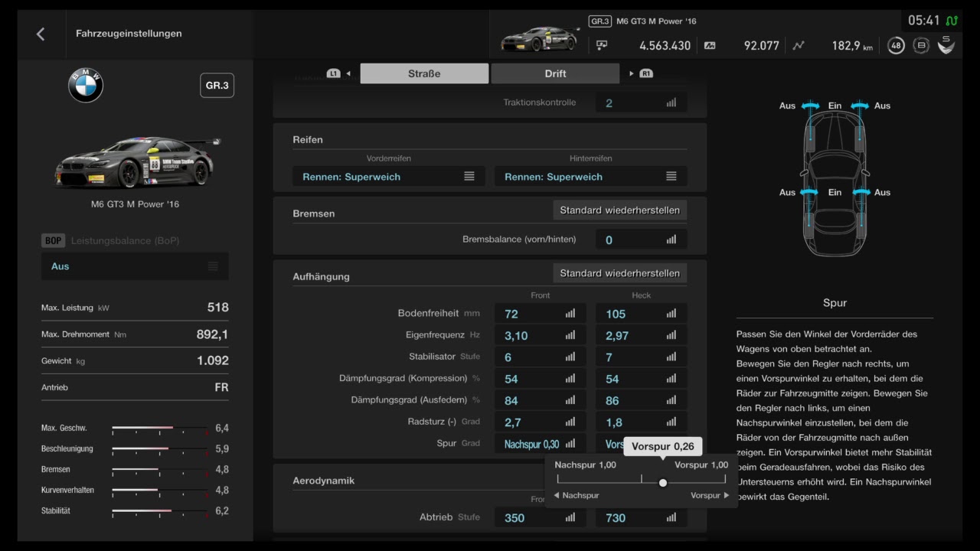Click the Stabilität 6,2 rating row
Viewport: 980px width, 551px height.
click(x=135, y=510)
